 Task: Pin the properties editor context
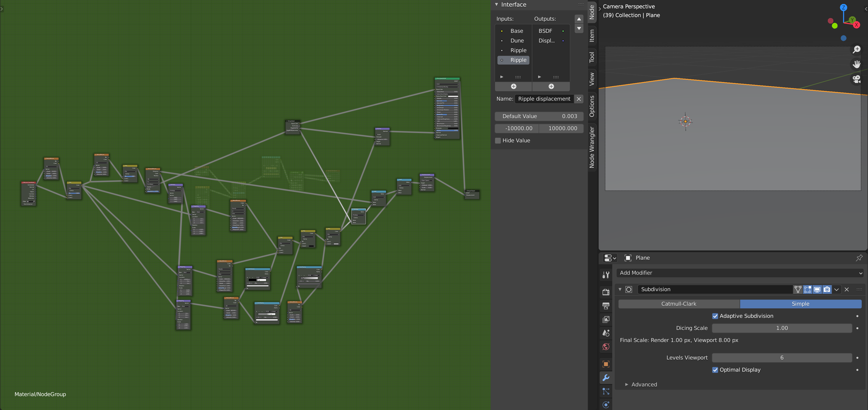(x=859, y=258)
